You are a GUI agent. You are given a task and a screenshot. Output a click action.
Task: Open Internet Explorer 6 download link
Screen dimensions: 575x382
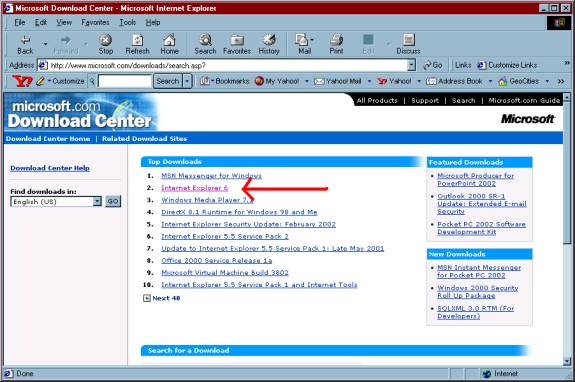(x=194, y=188)
